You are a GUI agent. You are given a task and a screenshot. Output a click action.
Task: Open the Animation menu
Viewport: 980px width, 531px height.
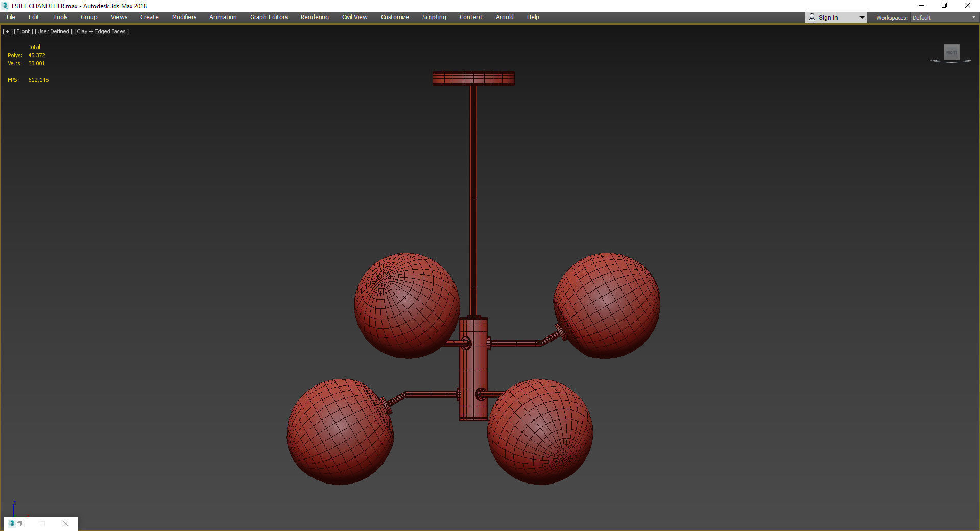223,17
